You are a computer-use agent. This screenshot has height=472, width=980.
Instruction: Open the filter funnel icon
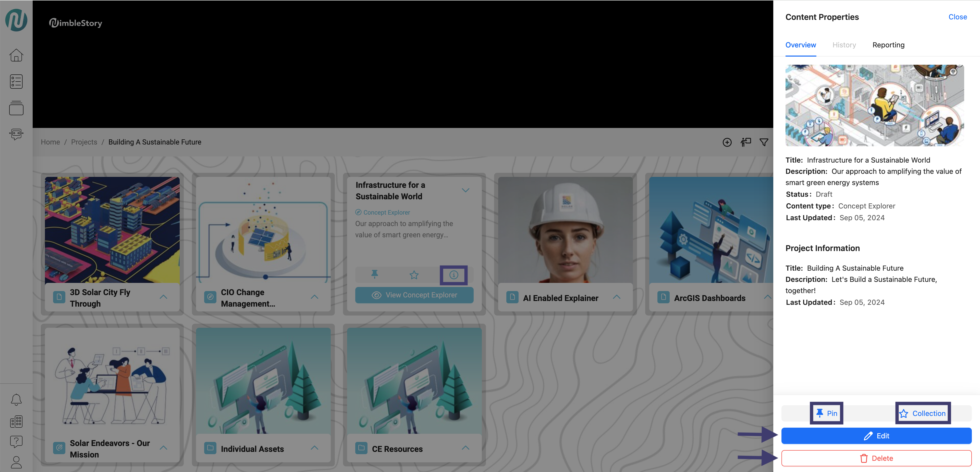coord(764,142)
